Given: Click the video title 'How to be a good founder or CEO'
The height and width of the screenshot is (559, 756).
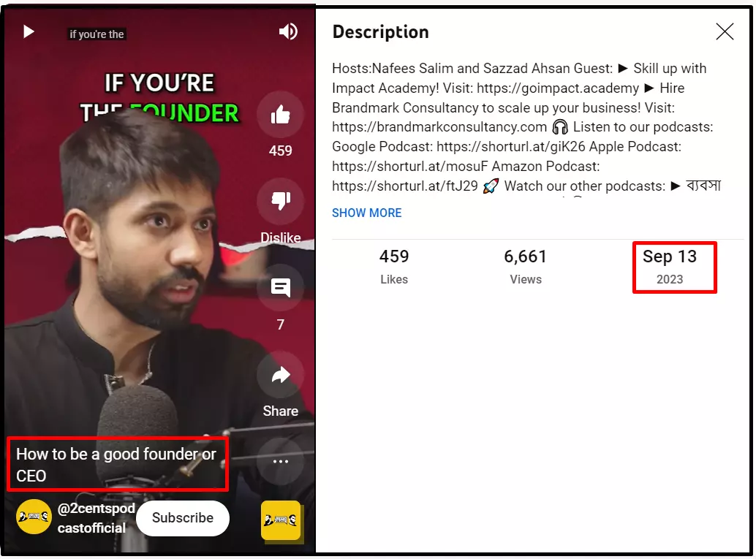Looking at the screenshot, I should coord(116,465).
